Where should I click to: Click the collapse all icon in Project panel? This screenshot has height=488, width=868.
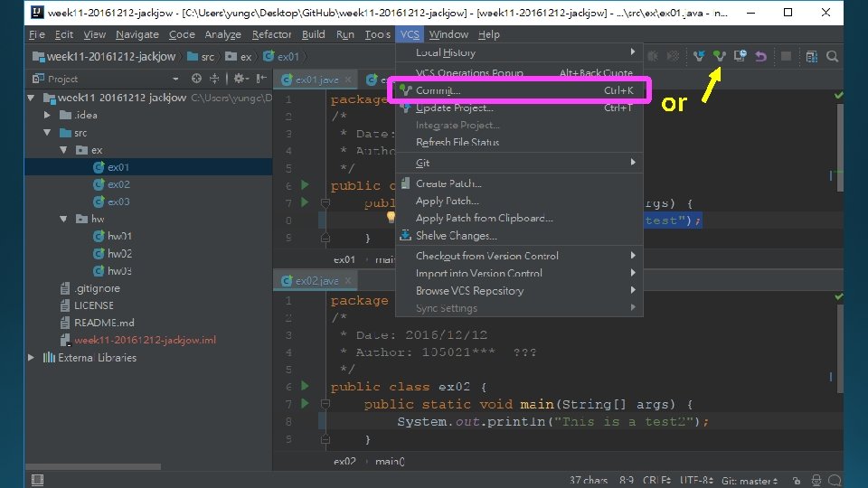click(214, 79)
